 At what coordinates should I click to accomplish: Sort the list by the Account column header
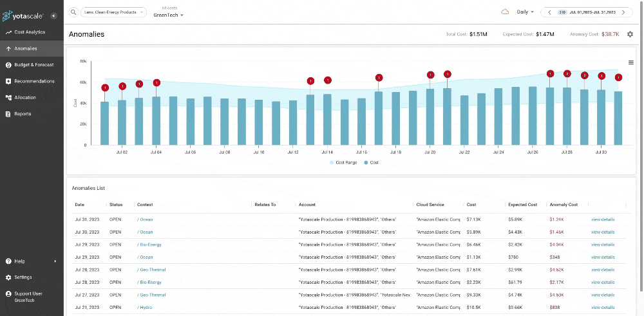(307, 205)
